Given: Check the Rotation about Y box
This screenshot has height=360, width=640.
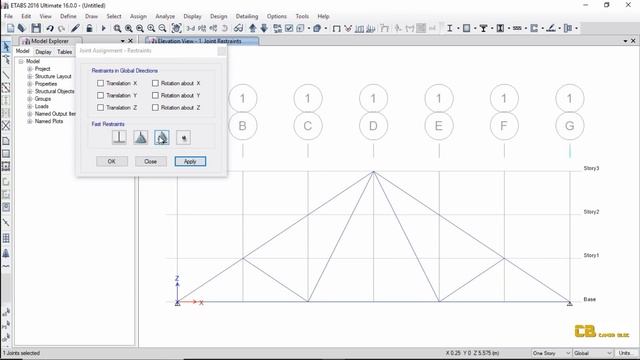Looking at the screenshot, I should tap(155, 95).
